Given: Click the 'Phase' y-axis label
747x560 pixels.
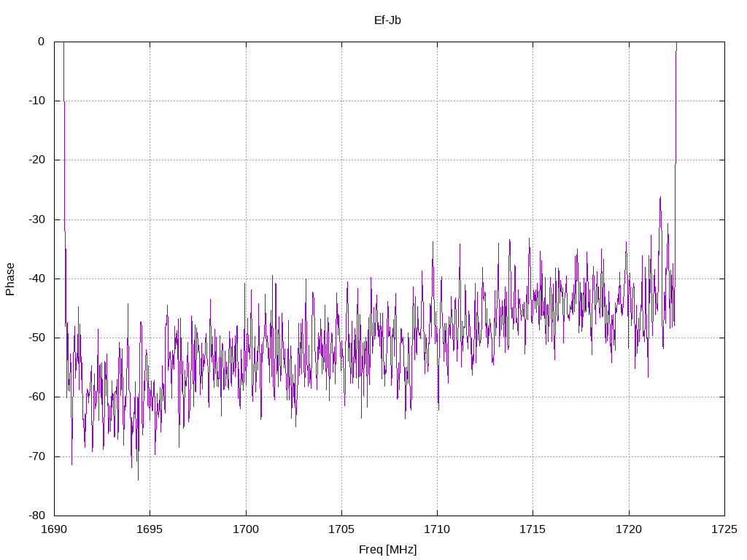Looking at the screenshot, I should pos(10,279).
